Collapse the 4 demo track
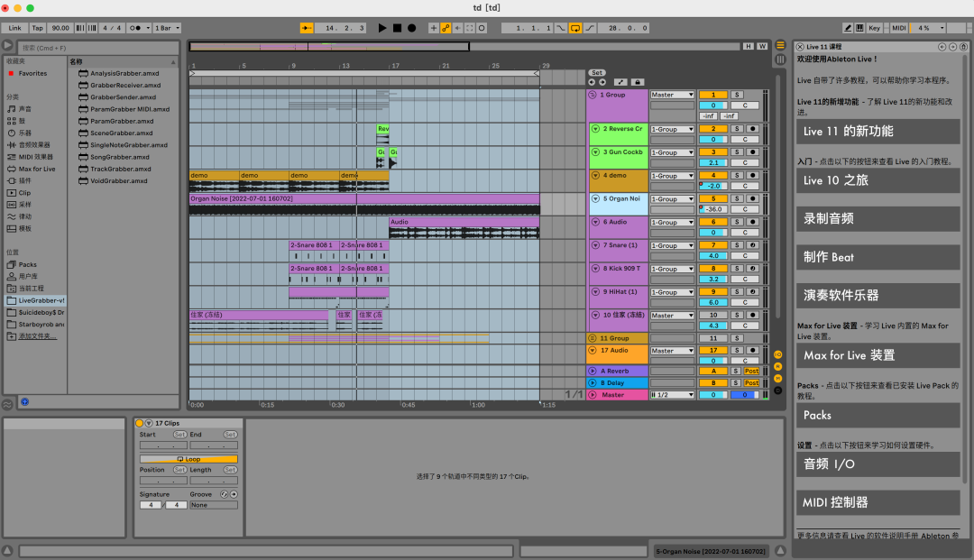 pyautogui.click(x=595, y=175)
